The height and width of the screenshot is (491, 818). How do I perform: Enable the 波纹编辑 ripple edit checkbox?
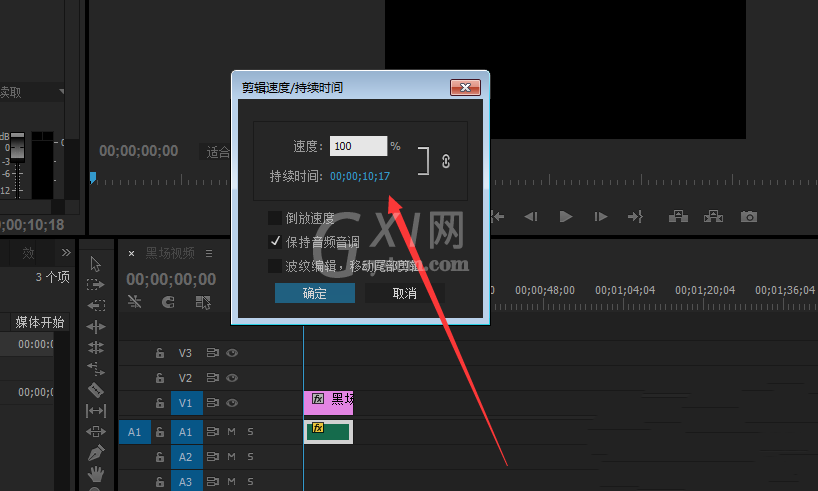click(275, 266)
